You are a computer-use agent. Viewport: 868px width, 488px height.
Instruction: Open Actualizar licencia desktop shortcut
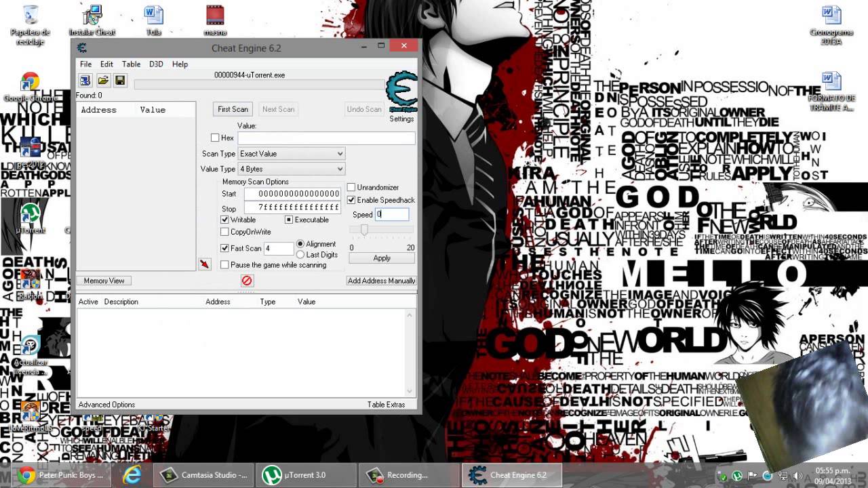click(30, 356)
